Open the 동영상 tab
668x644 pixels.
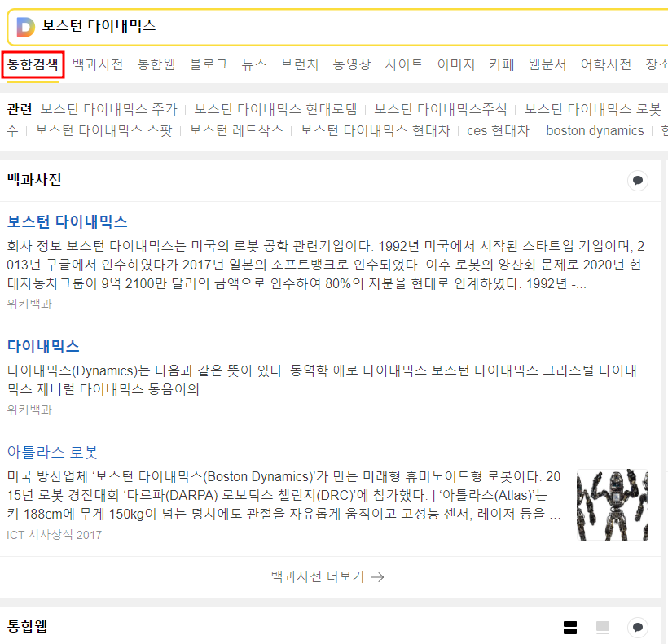351,64
